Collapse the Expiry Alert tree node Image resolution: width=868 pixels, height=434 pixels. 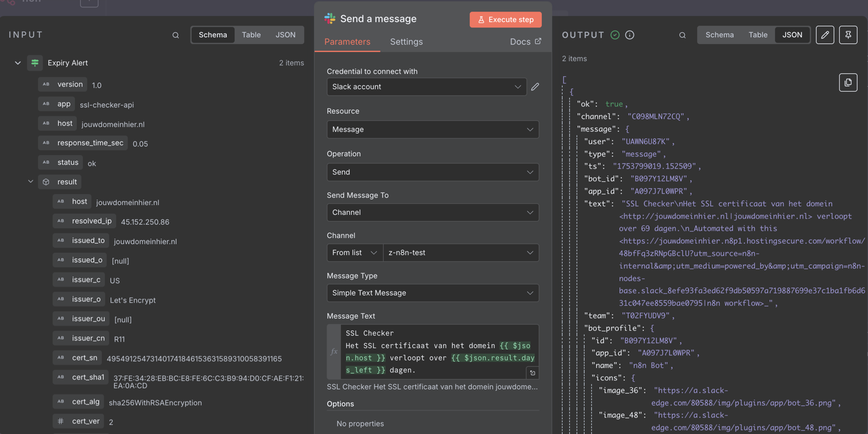(18, 63)
